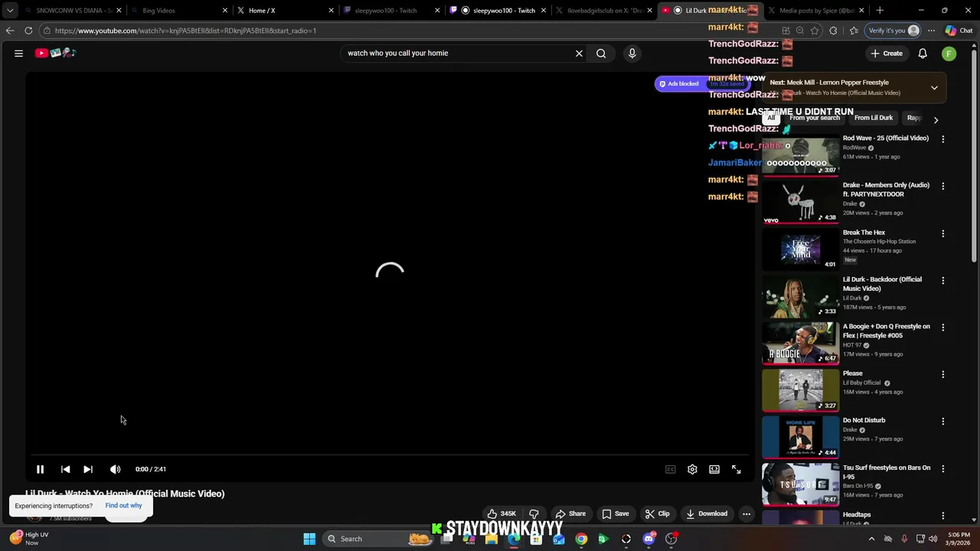Pause the video playback

pos(40,469)
